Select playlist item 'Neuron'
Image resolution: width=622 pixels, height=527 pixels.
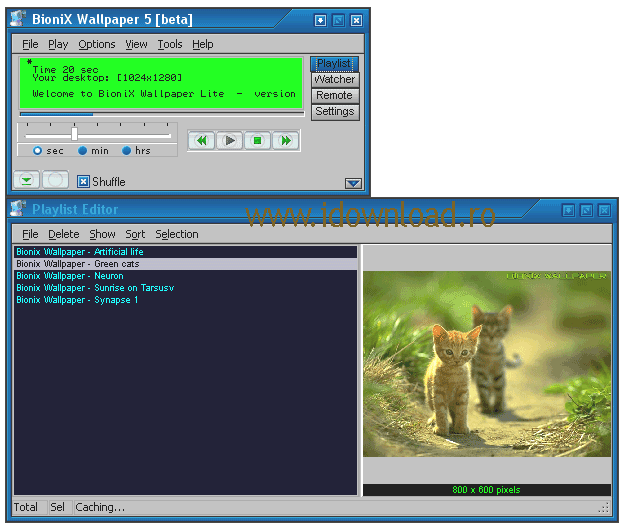[185, 276]
